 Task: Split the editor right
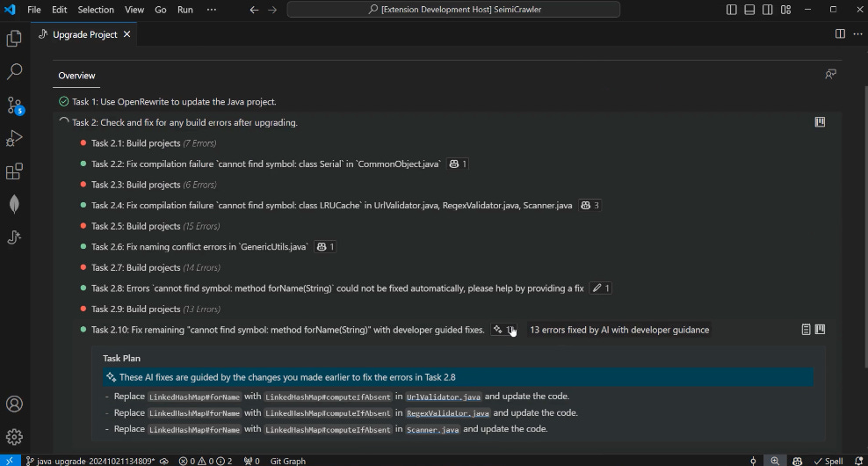tap(840, 33)
